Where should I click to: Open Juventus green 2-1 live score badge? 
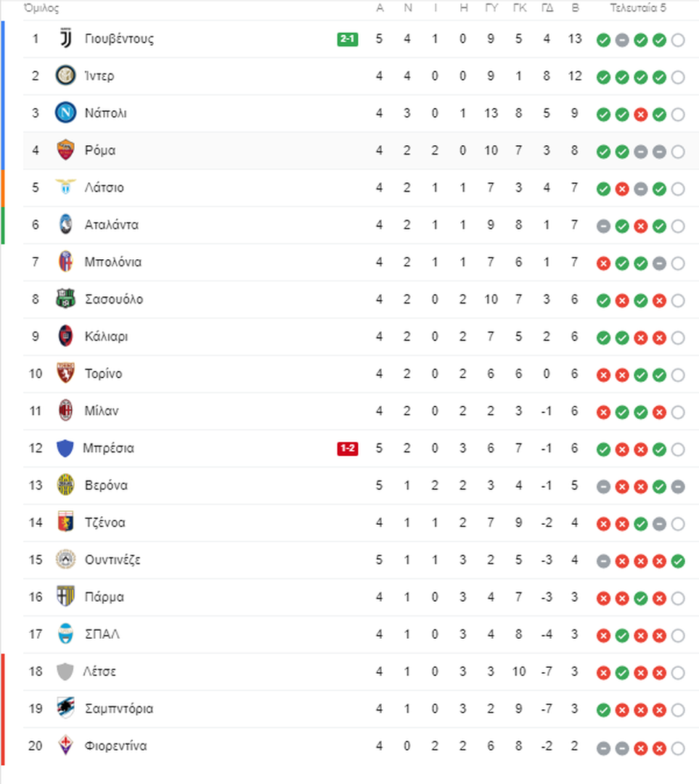coord(348,39)
